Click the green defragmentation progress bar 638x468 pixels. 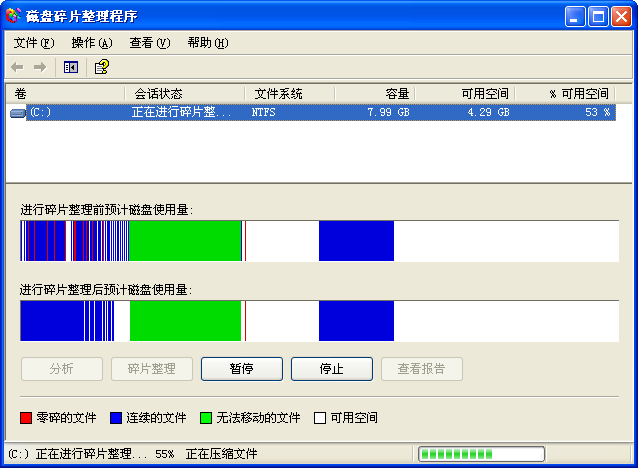pyautogui.click(x=481, y=454)
